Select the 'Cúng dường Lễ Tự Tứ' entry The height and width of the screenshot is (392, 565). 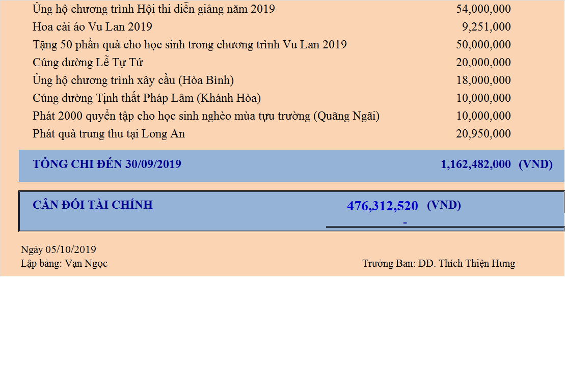[88, 63]
